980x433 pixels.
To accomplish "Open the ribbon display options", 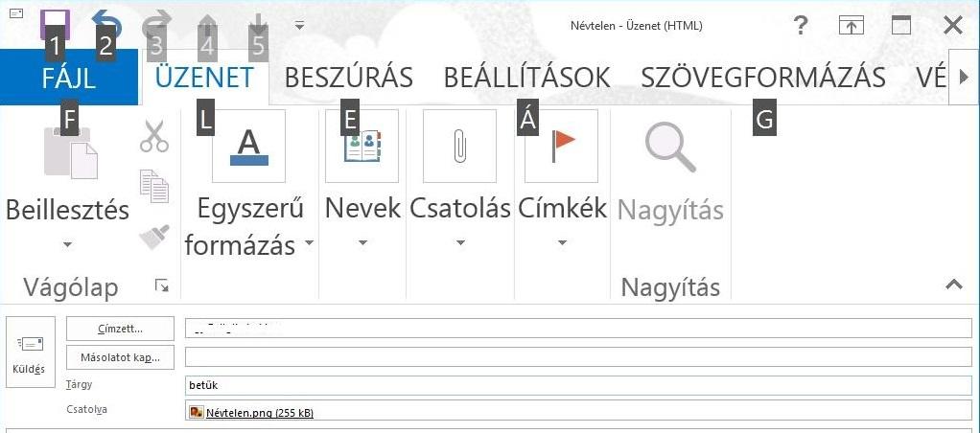I will 851,26.
